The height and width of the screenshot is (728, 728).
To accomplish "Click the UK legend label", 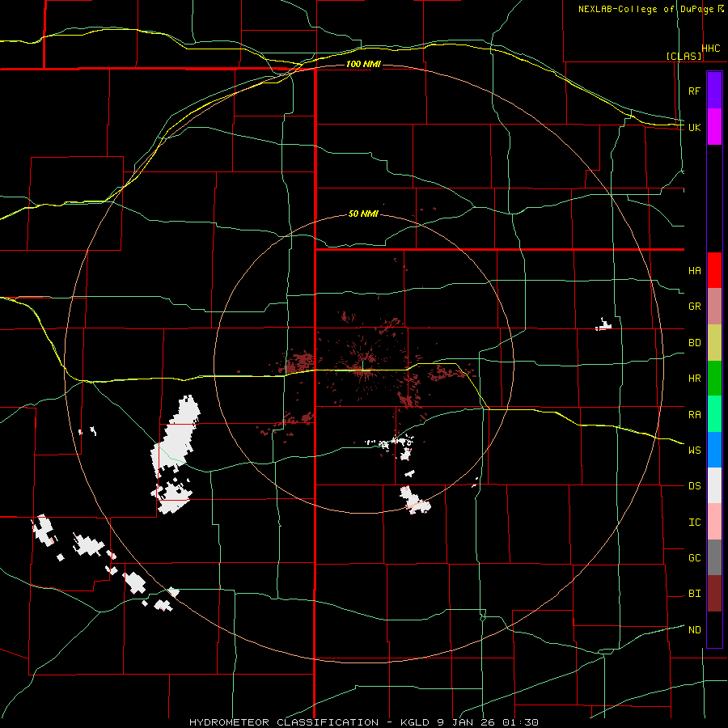I will click(694, 127).
